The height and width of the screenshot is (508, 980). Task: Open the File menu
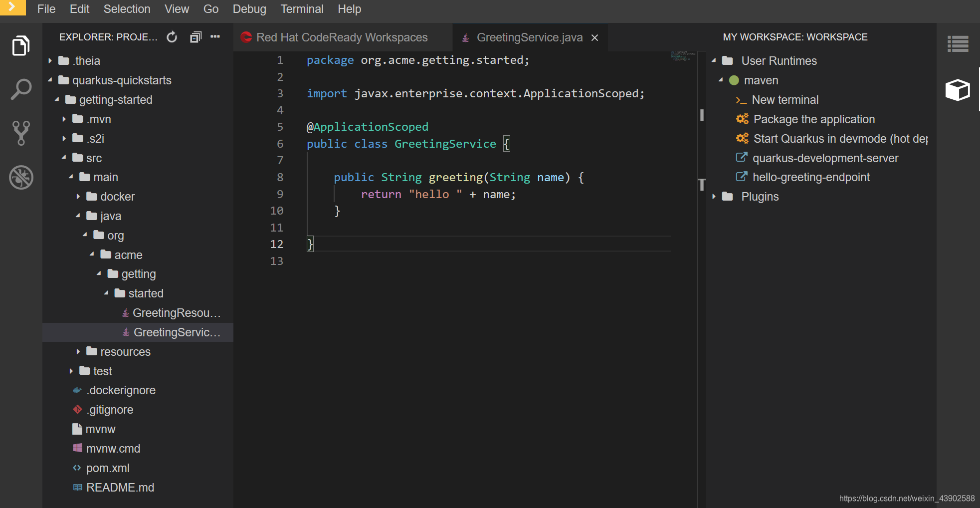pyautogui.click(x=46, y=9)
